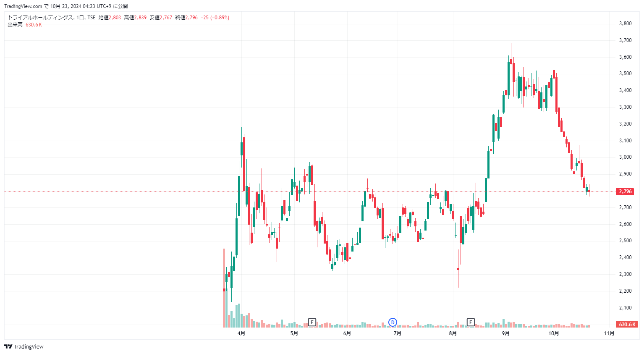The height and width of the screenshot is (354, 644).
Task: Click the 8月 date axis label
Action: point(453,333)
